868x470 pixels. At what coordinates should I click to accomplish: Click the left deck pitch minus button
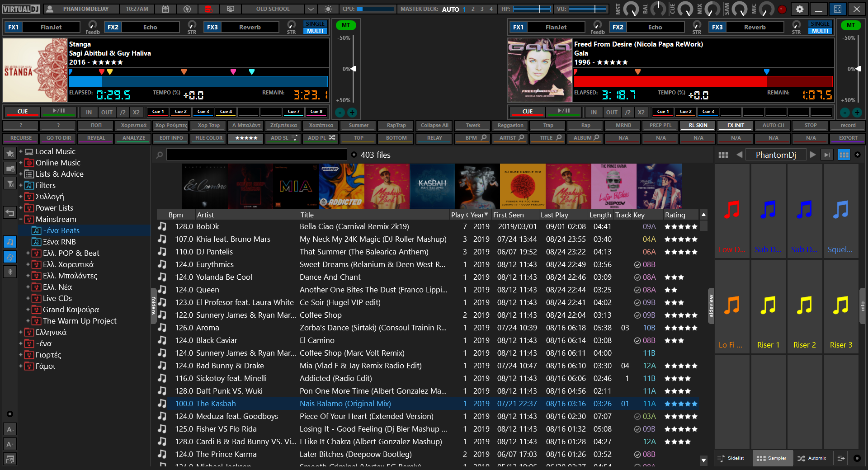[x=340, y=113]
